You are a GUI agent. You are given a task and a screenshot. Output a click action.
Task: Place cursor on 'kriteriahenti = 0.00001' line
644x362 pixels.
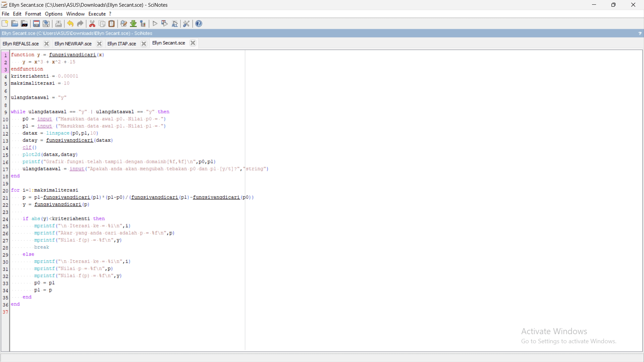tap(45, 76)
